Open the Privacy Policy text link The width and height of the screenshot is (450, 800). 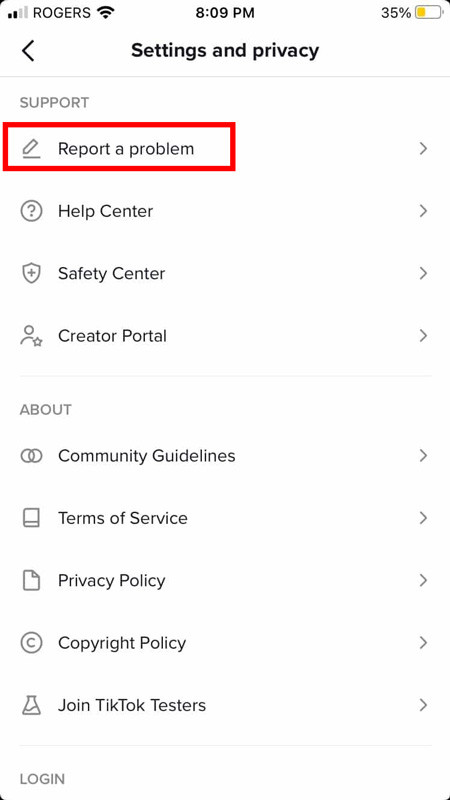(112, 581)
